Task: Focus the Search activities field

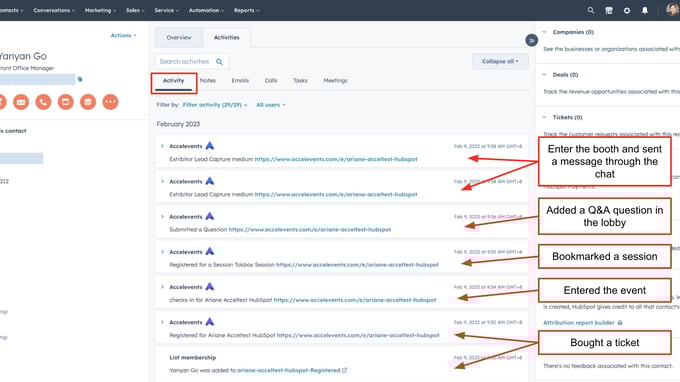Action: point(192,62)
